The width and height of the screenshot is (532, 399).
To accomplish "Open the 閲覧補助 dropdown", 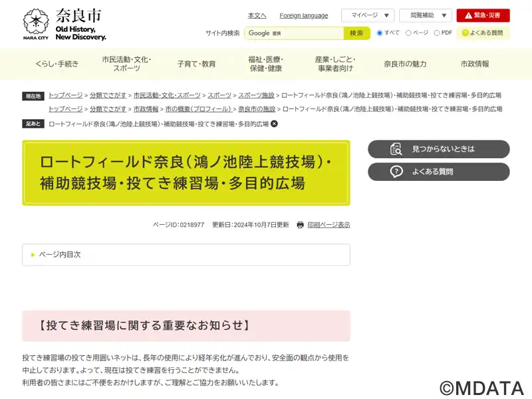I will click(426, 15).
